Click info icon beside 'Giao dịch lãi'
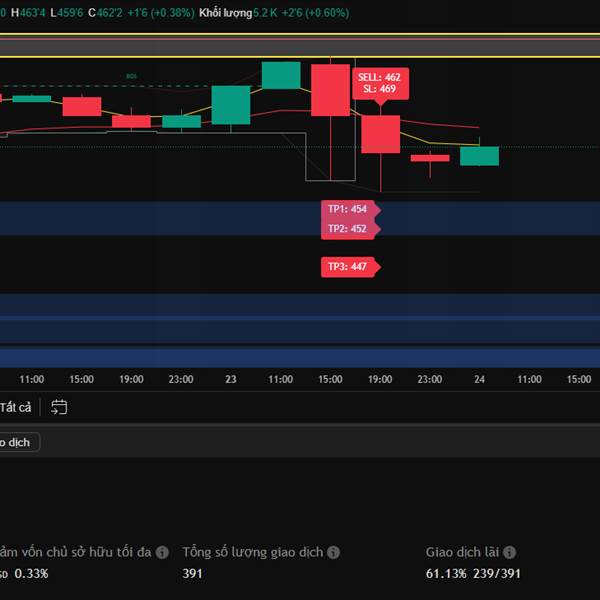This screenshot has width=600, height=600. point(509,552)
